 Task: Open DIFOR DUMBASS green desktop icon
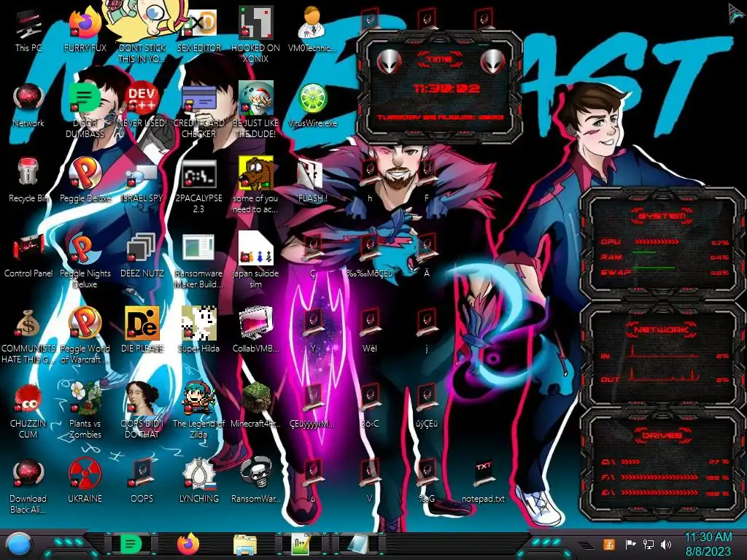tap(85, 111)
